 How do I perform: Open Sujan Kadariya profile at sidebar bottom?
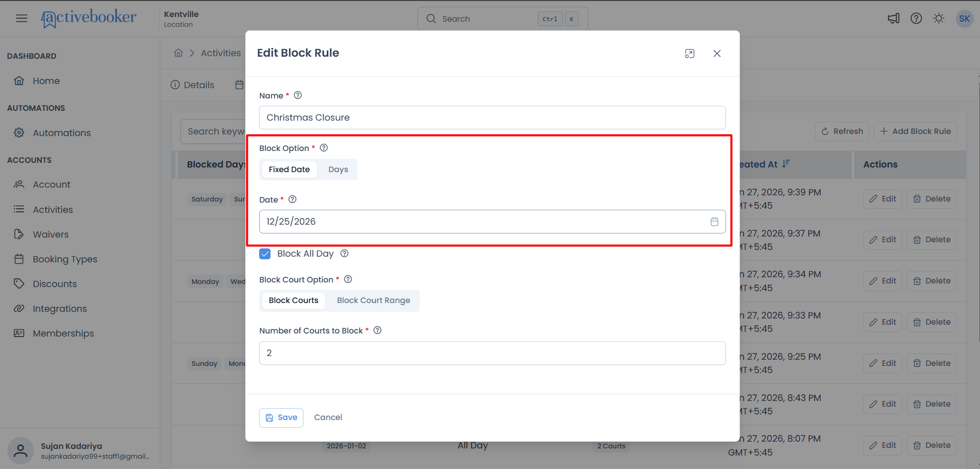point(80,451)
